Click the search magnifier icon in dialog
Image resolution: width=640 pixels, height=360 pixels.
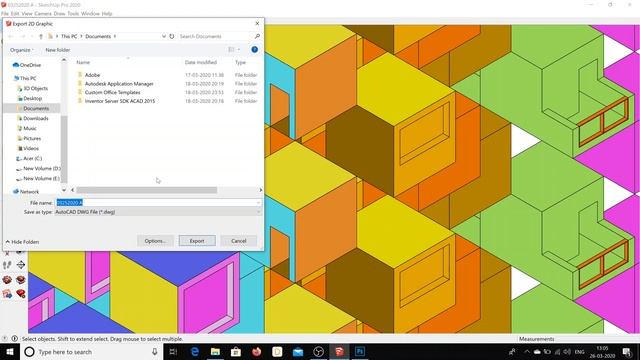[257, 36]
